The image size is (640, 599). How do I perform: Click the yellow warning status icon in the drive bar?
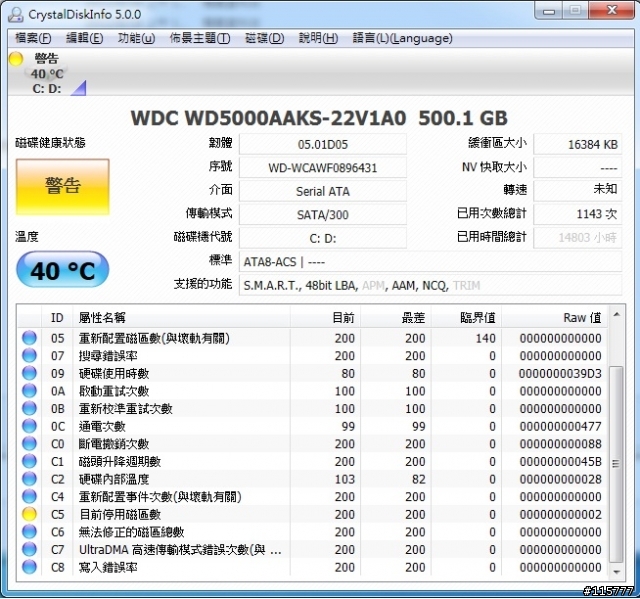click(16, 59)
